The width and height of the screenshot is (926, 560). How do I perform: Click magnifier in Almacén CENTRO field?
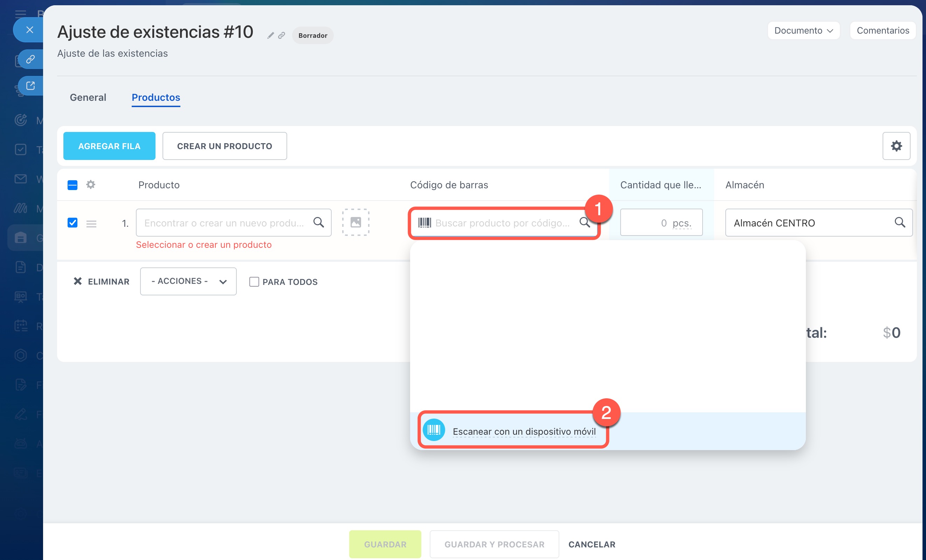pos(900,222)
